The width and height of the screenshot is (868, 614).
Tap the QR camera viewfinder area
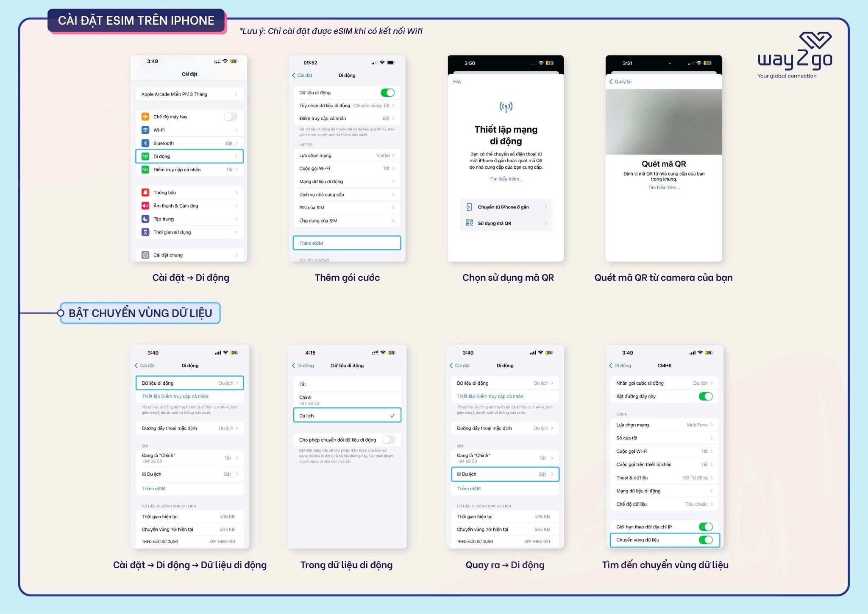pos(664,122)
